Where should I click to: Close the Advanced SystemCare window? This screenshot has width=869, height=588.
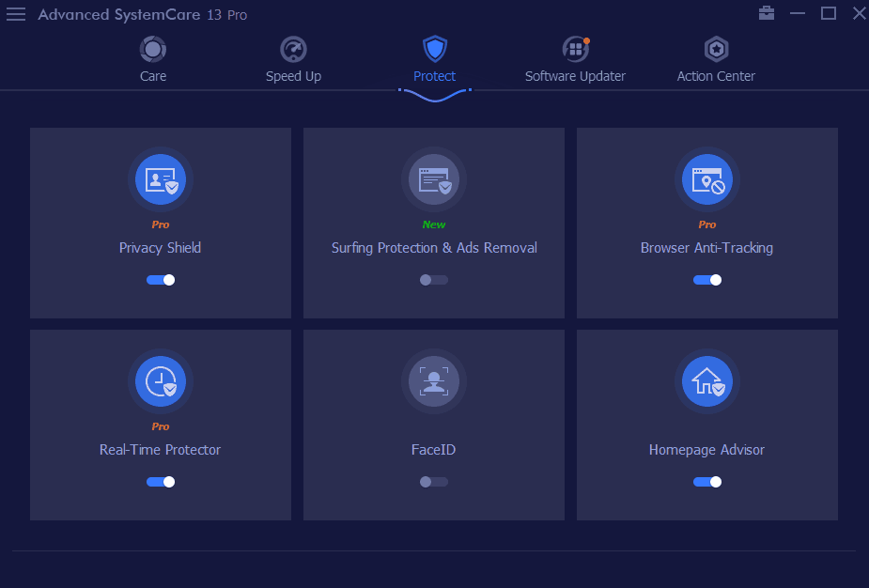coord(859,13)
